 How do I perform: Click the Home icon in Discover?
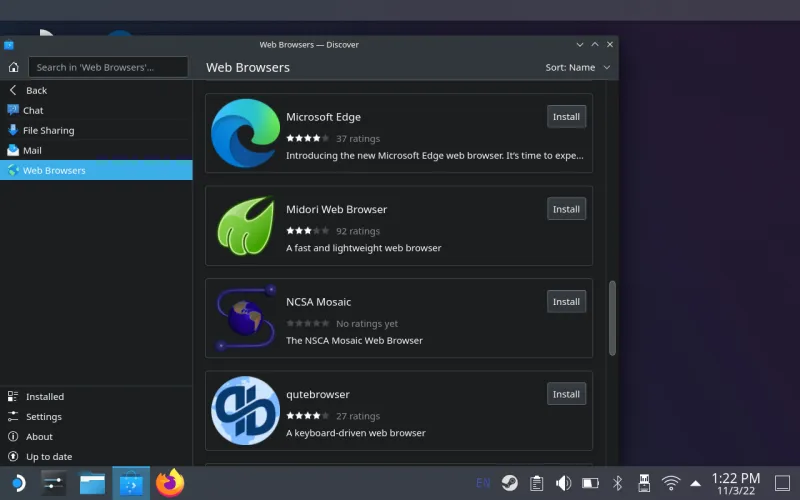[13, 67]
